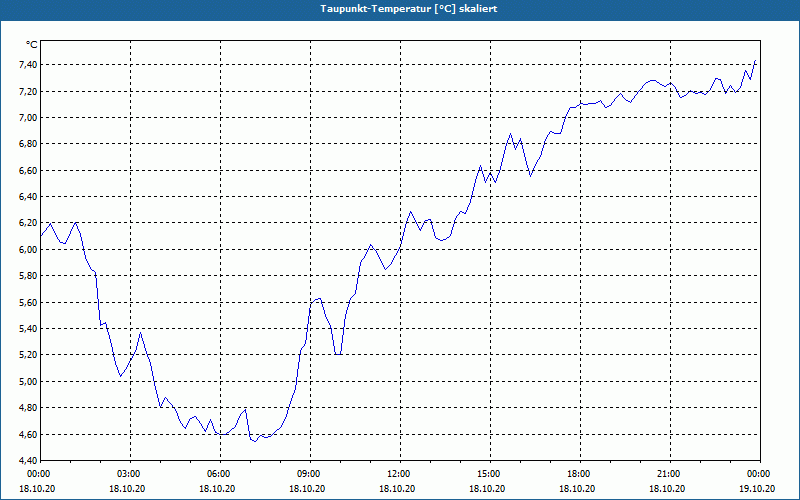Select the 4,80 y-axis value

tap(28, 408)
